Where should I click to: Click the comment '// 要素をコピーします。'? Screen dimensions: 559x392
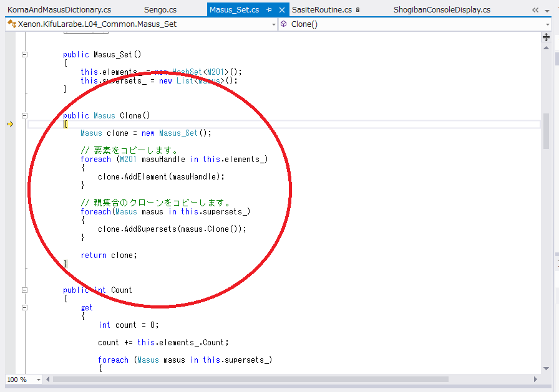129,150
